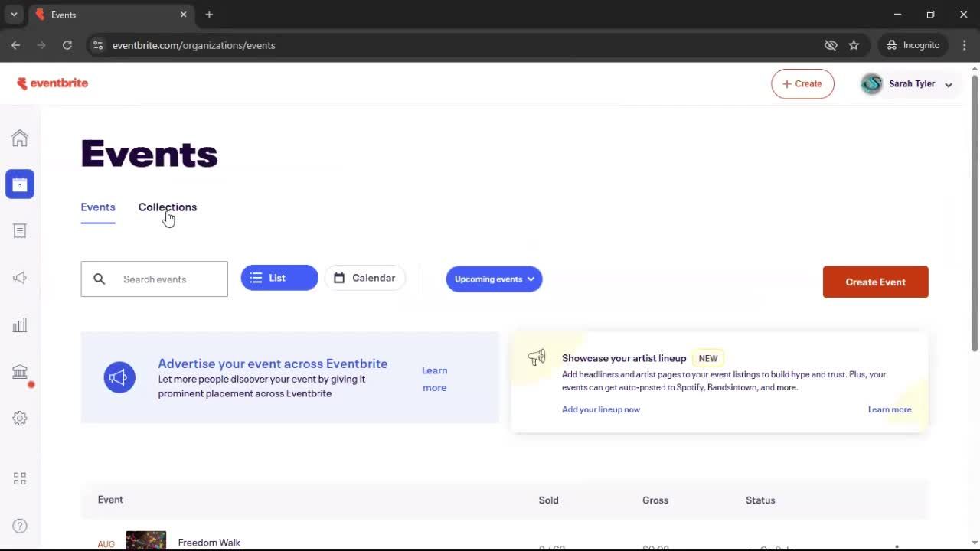This screenshot has width=980, height=551.
Task: Click the Status column header
Action: [760, 500]
